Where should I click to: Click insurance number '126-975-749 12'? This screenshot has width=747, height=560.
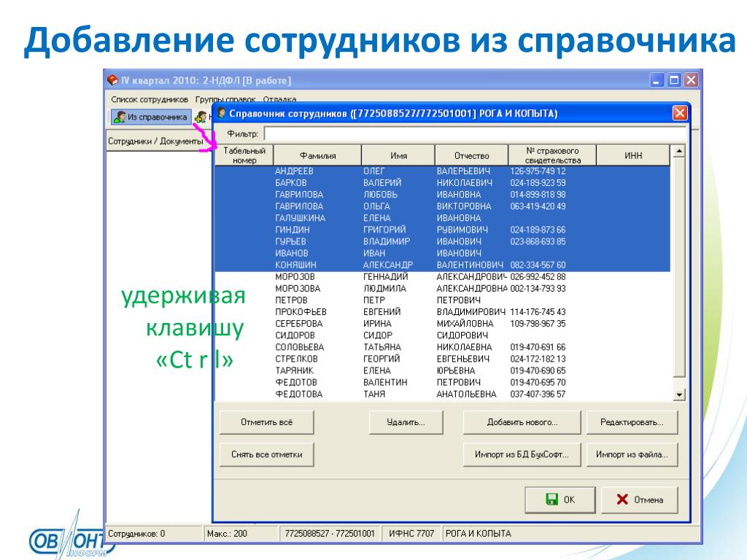click(x=538, y=171)
